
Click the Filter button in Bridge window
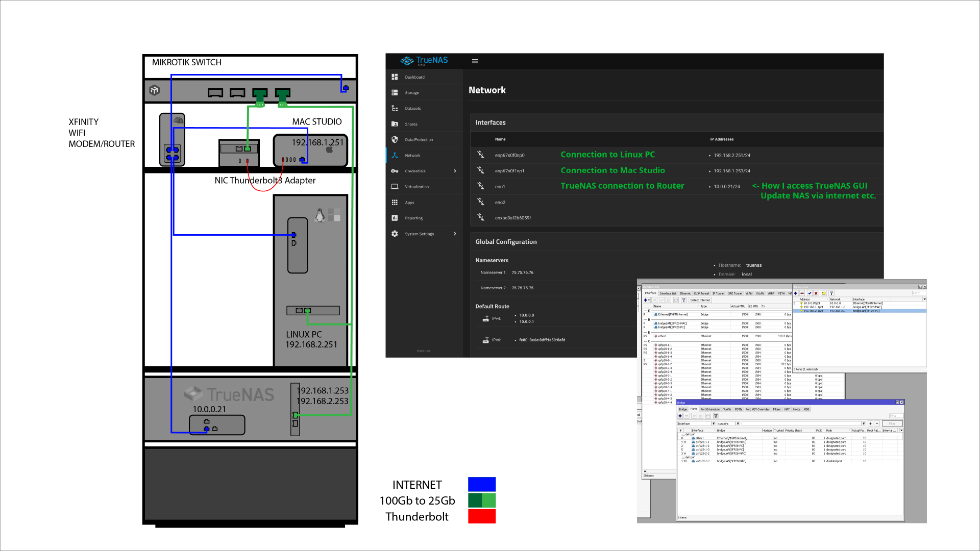pyautogui.click(x=892, y=423)
